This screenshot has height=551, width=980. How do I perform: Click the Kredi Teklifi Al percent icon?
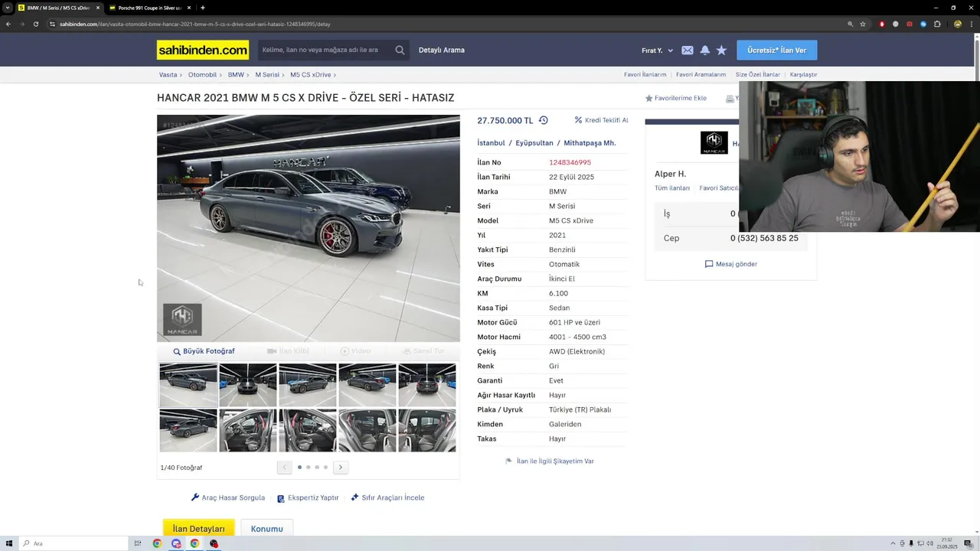[x=578, y=120]
